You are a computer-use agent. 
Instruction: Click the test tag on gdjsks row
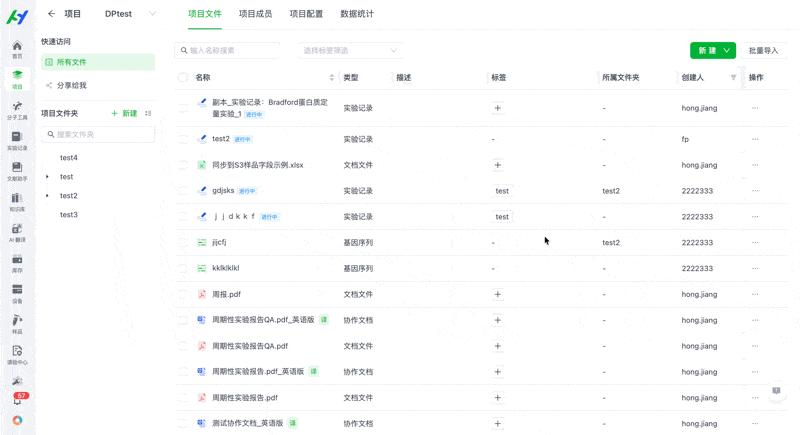[x=502, y=191]
